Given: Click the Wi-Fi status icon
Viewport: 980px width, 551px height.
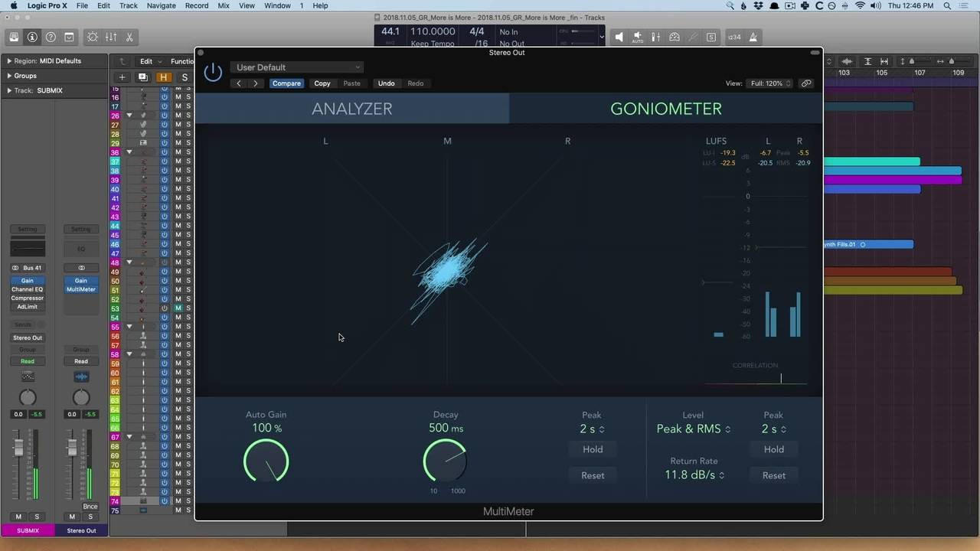Looking at the screenshot, I should tap(860, 5).
